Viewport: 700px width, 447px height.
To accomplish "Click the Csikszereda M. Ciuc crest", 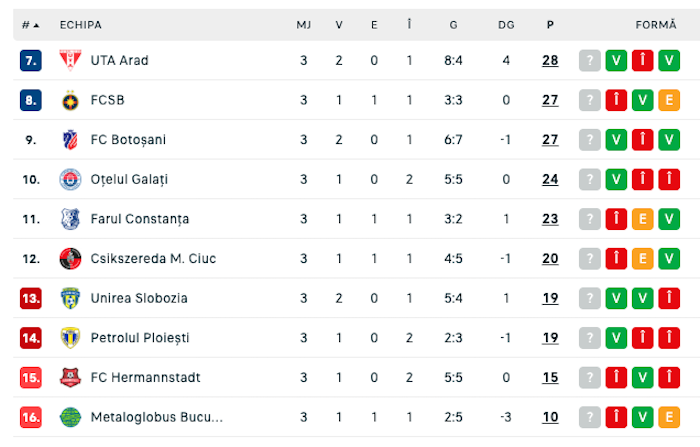I will click(x=69, y=258).
